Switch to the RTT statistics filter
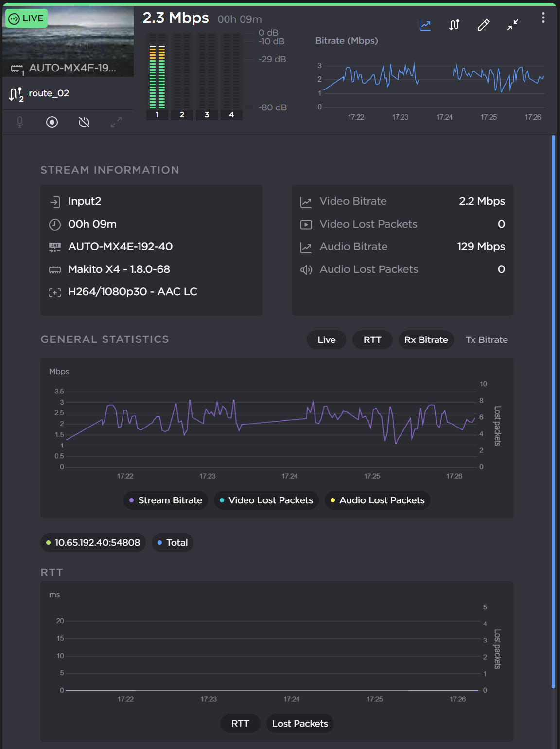This screenshot has height=749, width=560. tap(372, 339)
